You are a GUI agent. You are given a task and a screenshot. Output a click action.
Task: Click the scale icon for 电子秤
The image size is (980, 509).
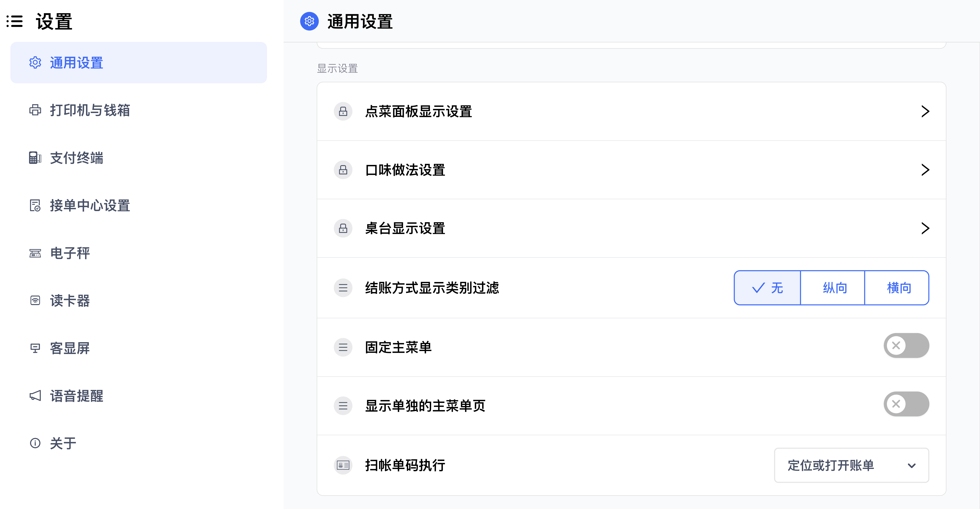pyautogui.click(x=35, y=253)
